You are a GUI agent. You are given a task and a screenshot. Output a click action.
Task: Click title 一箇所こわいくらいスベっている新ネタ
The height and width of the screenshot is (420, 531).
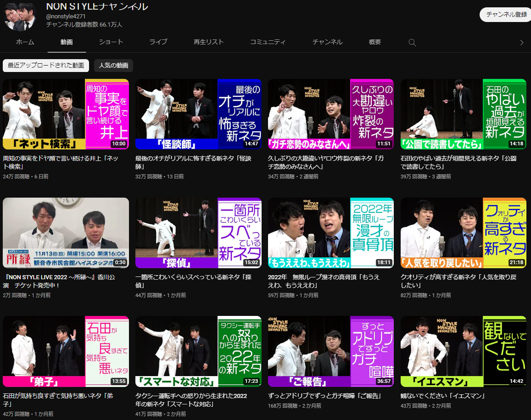[x=193, y=281]
